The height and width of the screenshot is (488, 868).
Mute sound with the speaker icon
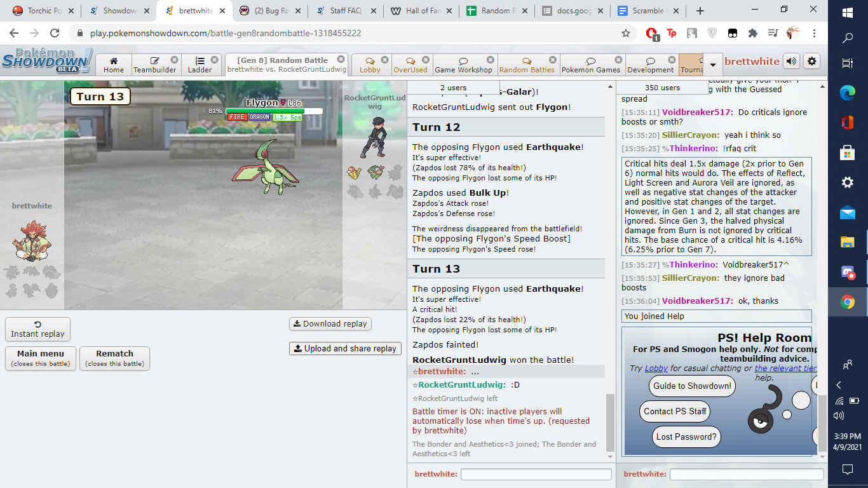791,61
